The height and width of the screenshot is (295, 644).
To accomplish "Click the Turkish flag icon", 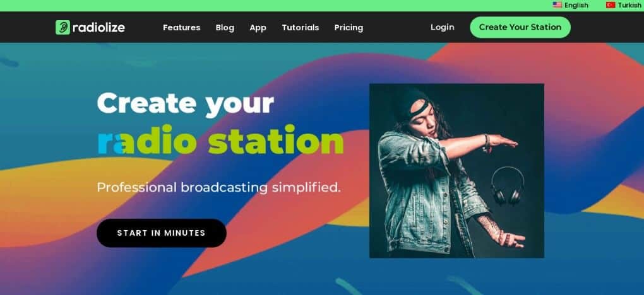I will [611, 5].
